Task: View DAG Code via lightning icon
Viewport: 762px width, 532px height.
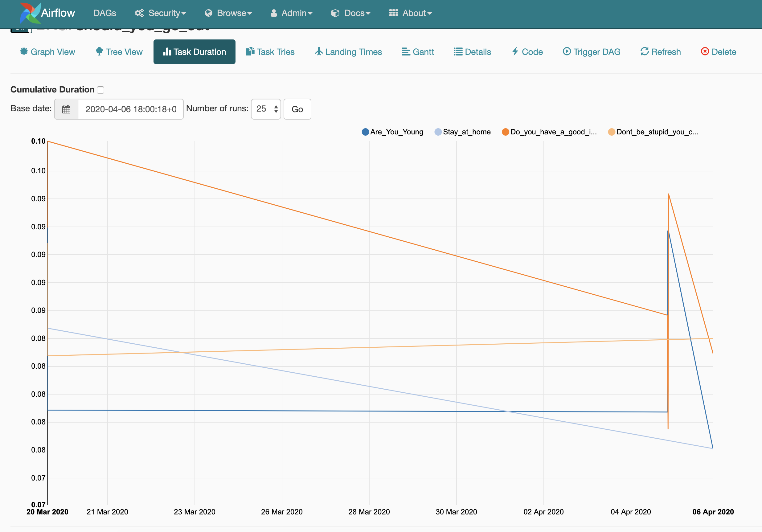Action: point(515,52)
